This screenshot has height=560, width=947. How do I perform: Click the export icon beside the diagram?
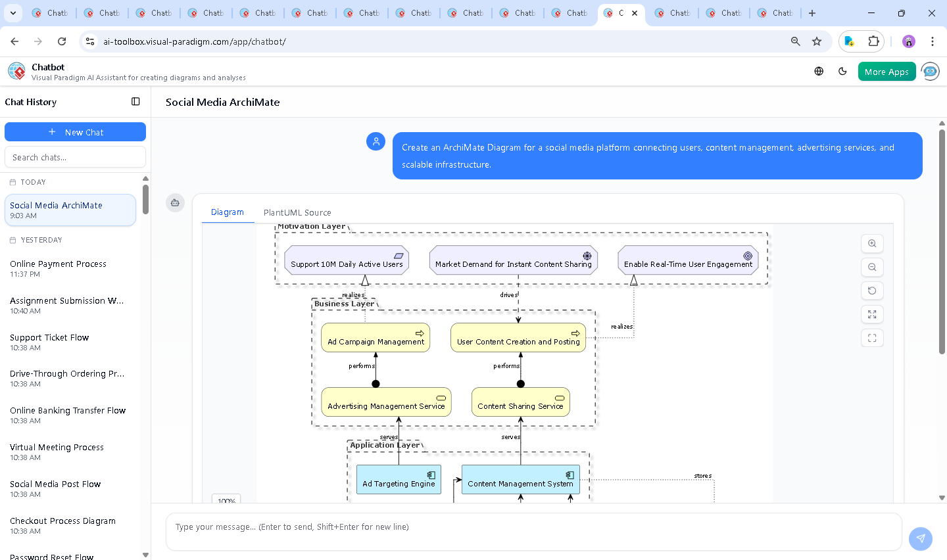[x=175, y=203]
